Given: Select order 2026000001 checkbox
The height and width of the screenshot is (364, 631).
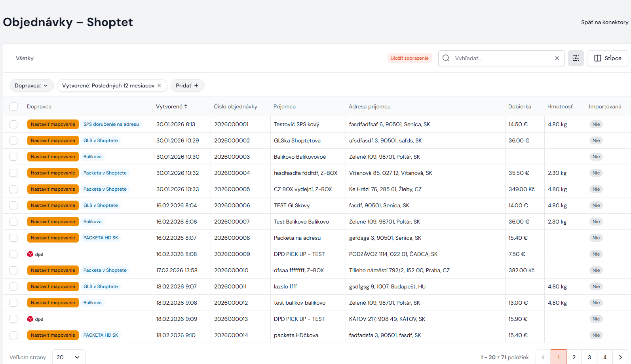Looking at the screenshot, I should click(x=13, y=124).
